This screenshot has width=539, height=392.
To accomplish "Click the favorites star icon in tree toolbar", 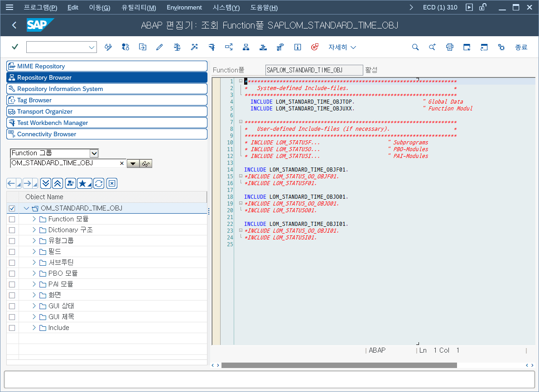I will pos(82,183).
